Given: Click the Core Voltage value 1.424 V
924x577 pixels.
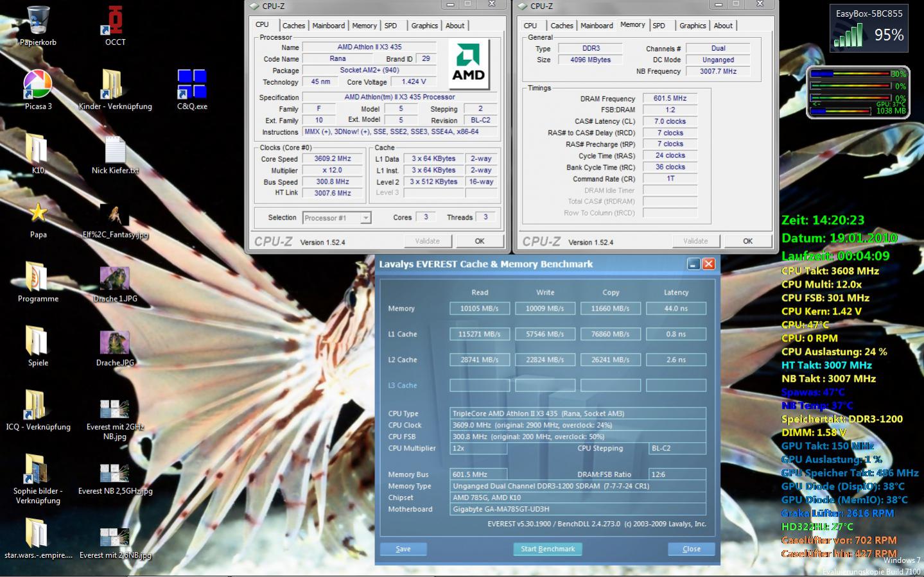Looking at the screenshot, I should (414, 82).
